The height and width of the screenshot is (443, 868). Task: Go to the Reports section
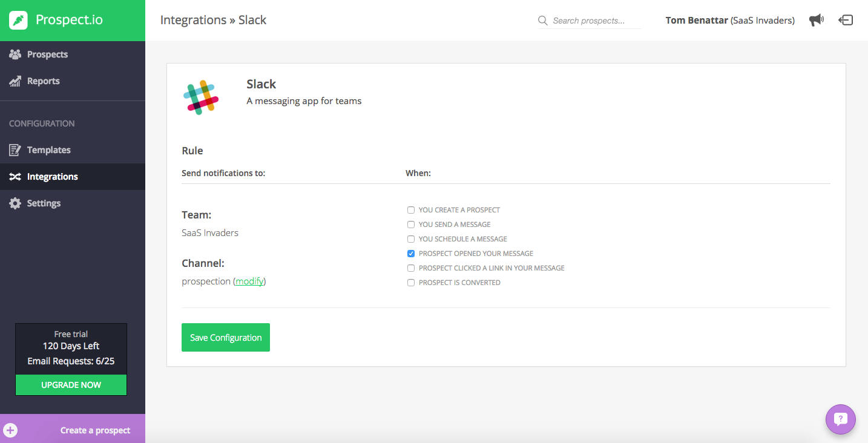(73, 81)
